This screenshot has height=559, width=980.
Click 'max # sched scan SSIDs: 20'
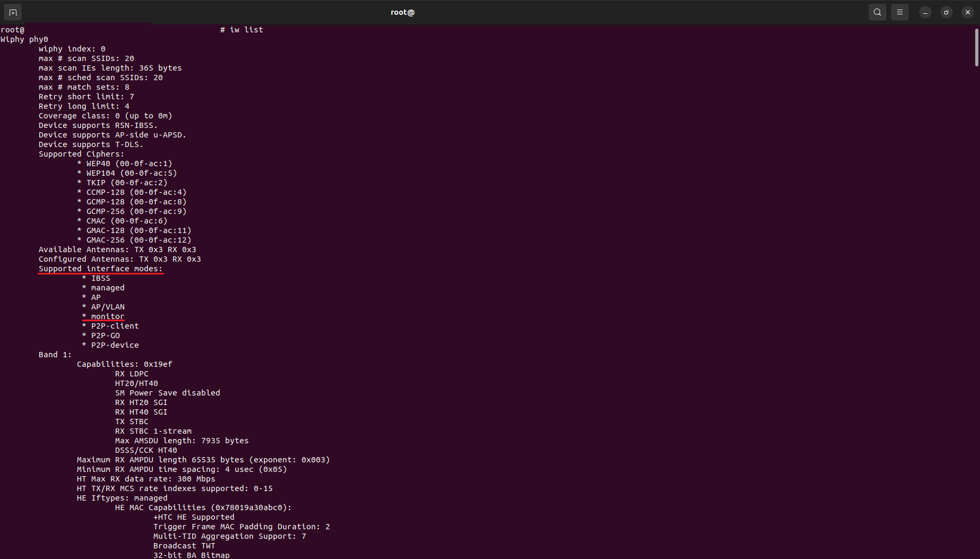pyautogui.click(x=101, y=78)
